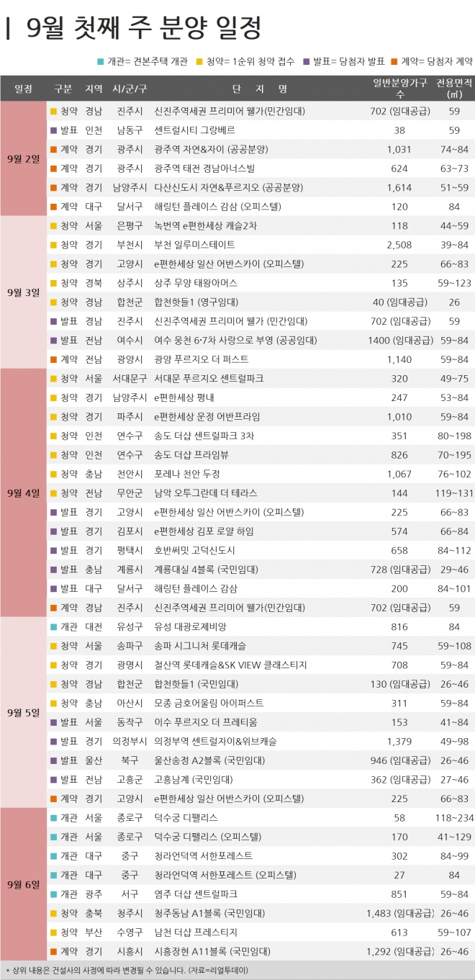Viewport: 475px width, 980px height.
Task: Click 계룡대실 4블록 (국민임대) entry
Action: (x=206, y=569)
